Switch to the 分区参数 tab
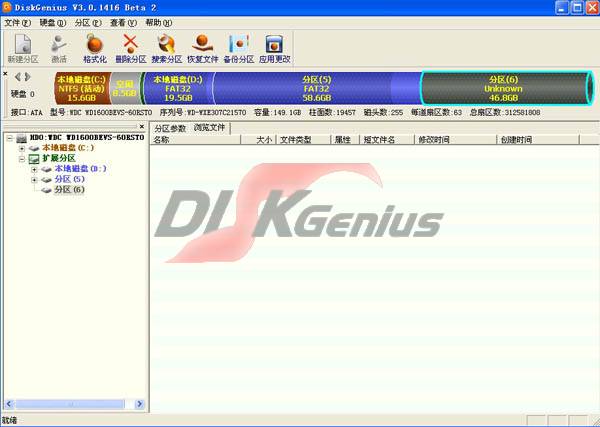This screenshot has width=600, height=427. (170, 128)
